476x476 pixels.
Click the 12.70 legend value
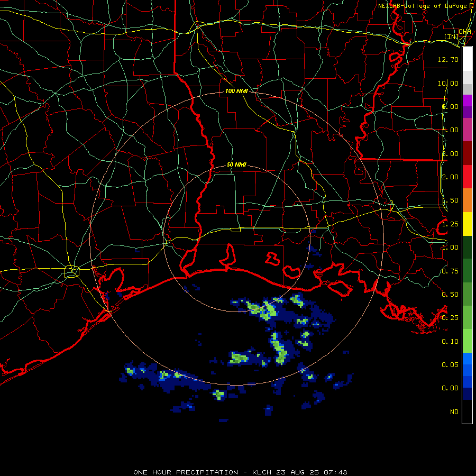448,59
